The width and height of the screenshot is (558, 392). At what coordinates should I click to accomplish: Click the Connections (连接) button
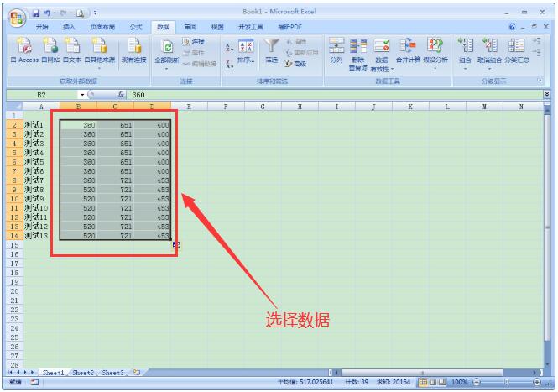[194, 42]
